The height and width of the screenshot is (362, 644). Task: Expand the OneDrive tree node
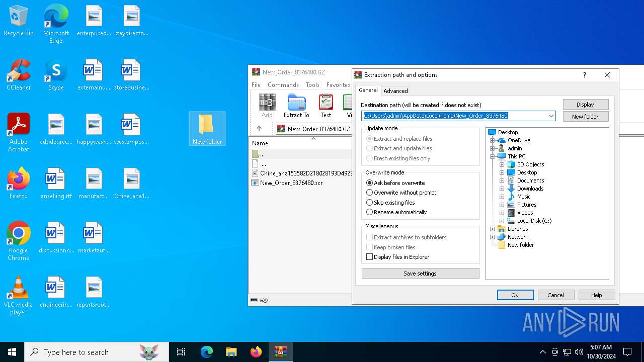click(492, 140)
